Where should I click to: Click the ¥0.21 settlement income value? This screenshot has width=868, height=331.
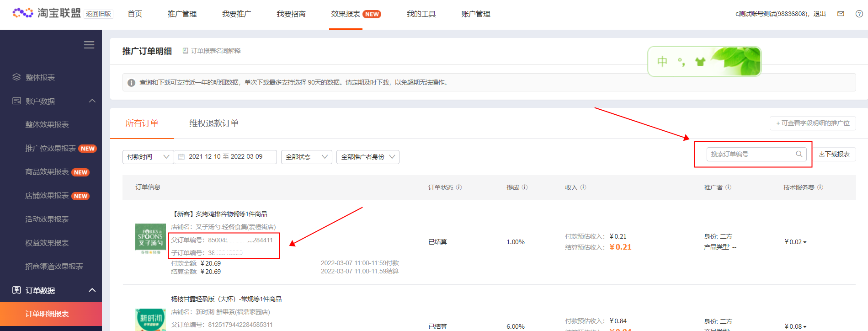point(620,247)
